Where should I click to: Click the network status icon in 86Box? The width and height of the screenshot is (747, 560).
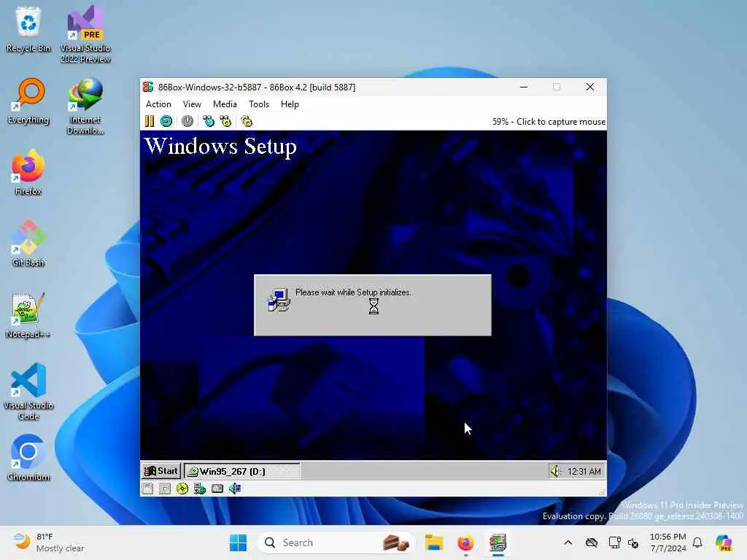pos(200,489)
